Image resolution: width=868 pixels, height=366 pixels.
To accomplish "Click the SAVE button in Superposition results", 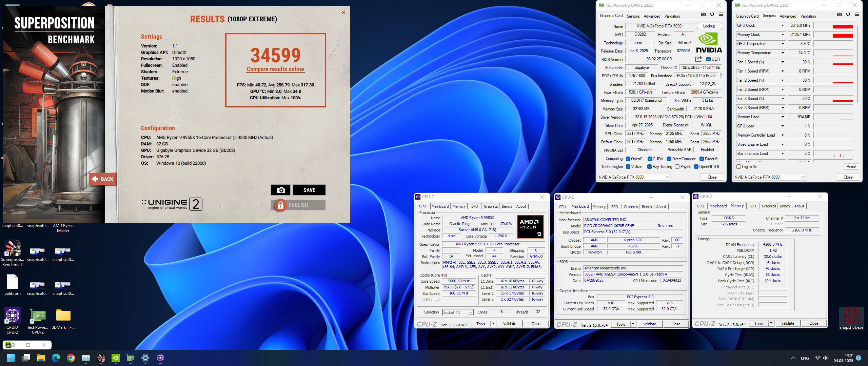I will (x=309, y=190).
